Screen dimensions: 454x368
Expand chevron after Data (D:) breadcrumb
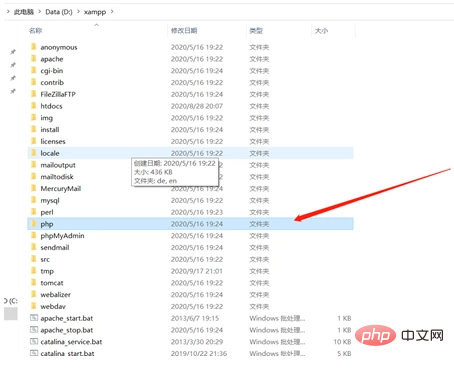pos(78,12)
